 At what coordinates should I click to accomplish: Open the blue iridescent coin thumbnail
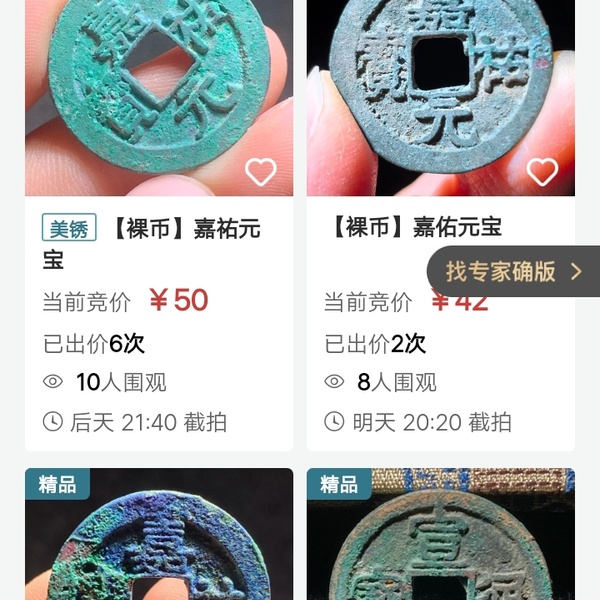coord(159,534)
